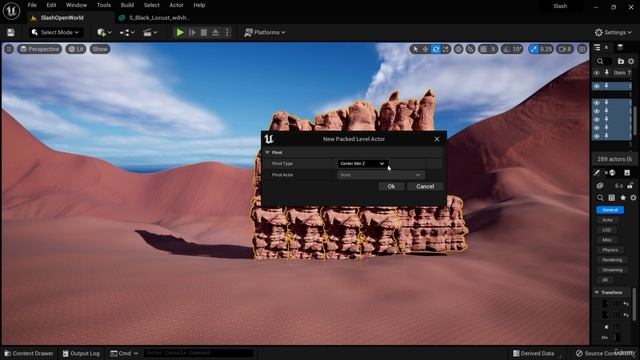Open the Perspective view mode dropdown

pos(40,49)
